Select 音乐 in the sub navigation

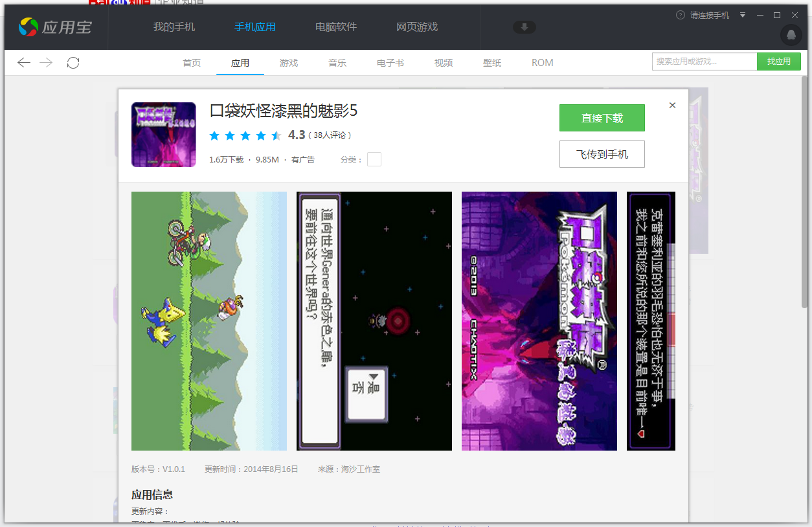click(x=337, y=63)
